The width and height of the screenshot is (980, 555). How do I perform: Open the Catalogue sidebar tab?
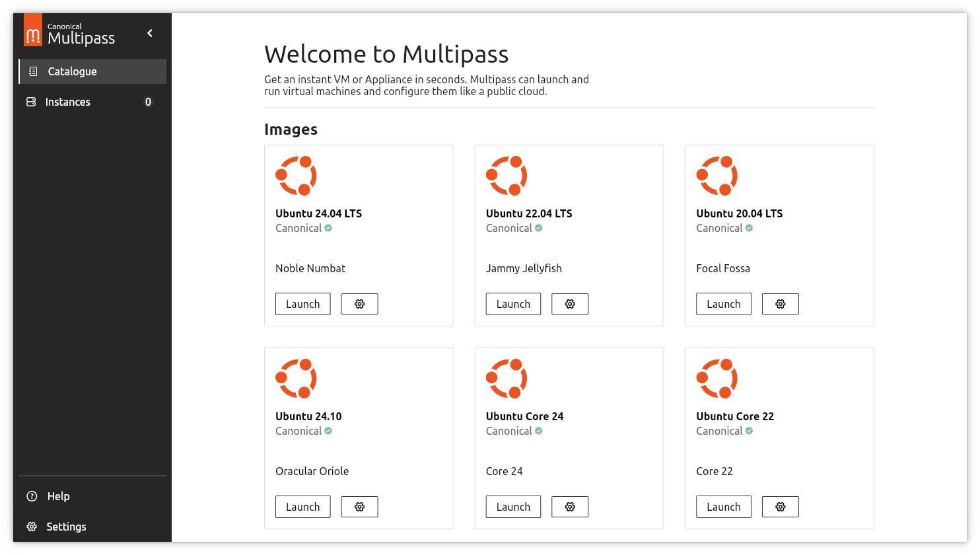(x=92, y=71)
